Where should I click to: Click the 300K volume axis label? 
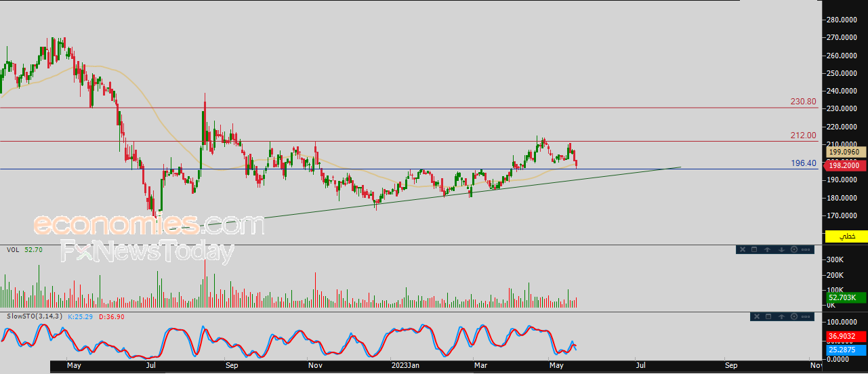click(x=834, y=260)
